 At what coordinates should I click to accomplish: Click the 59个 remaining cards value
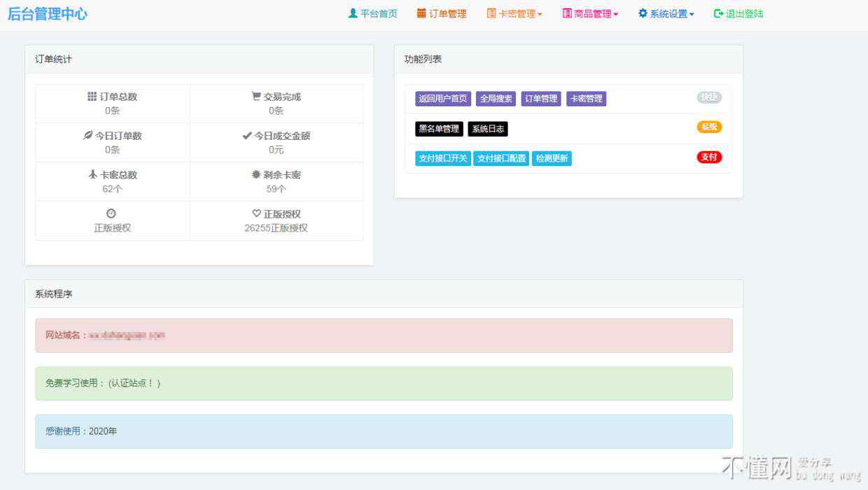276,189
